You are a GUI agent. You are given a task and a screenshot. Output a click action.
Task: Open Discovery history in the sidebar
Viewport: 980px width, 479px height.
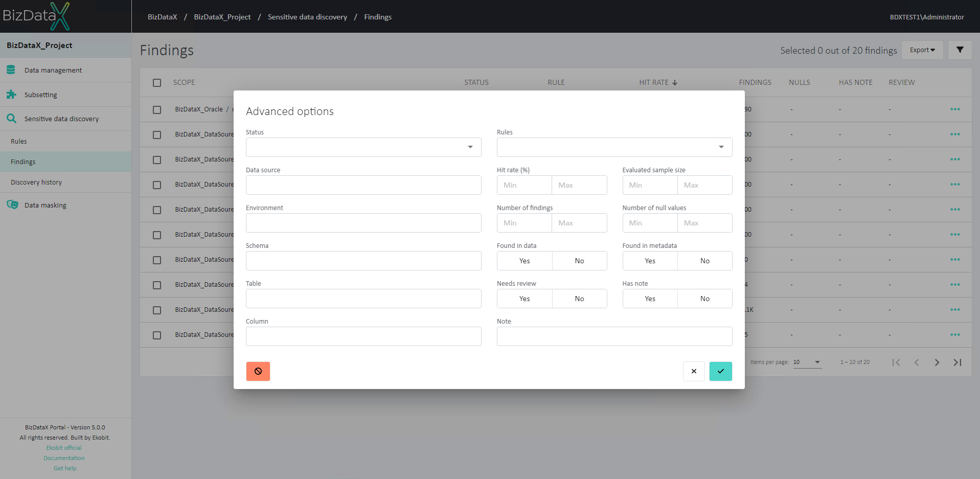[x=65, y=182]
